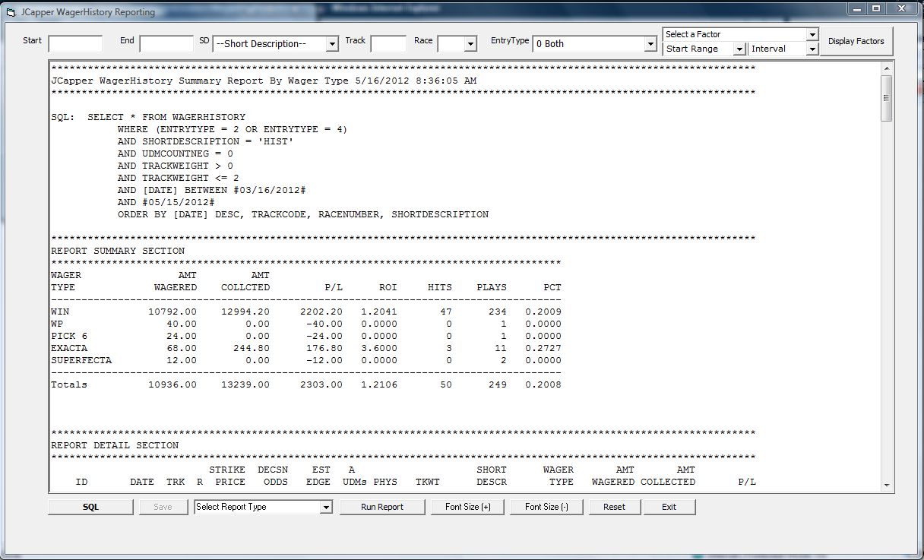This screenshot has width=924, height=560.
Task: Click the WIN amount collected "12994.20"
Action: [x=245, y=312]
